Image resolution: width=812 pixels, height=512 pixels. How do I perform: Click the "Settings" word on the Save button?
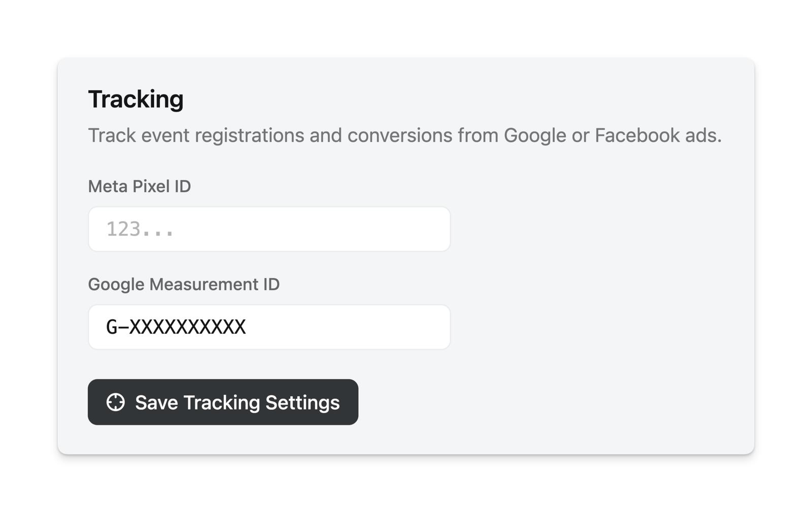pos(302,402)
